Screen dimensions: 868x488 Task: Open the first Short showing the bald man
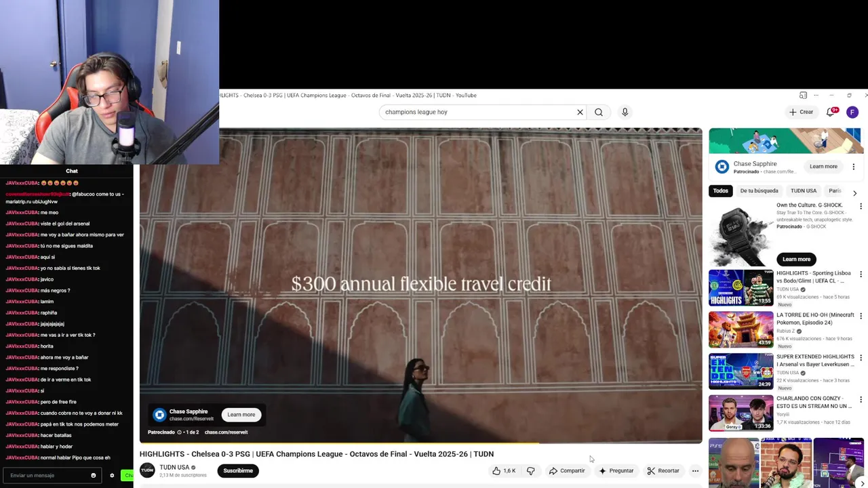(x=734, y=462)
